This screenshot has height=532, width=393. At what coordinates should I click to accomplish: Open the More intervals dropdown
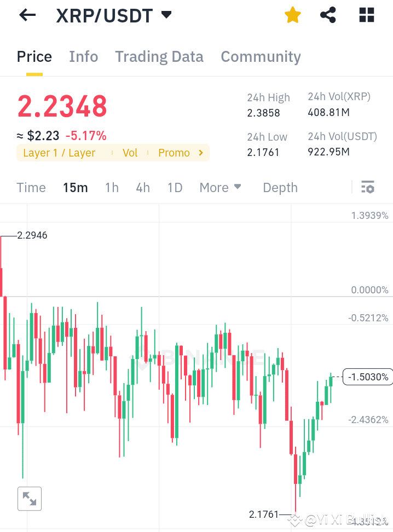pos(220,187)
